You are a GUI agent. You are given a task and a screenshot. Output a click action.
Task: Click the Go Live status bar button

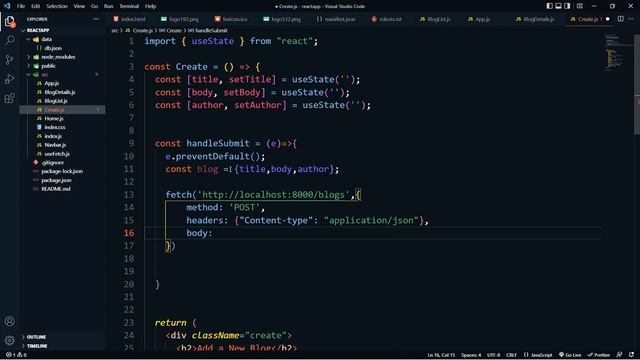(x=570, y=355)
